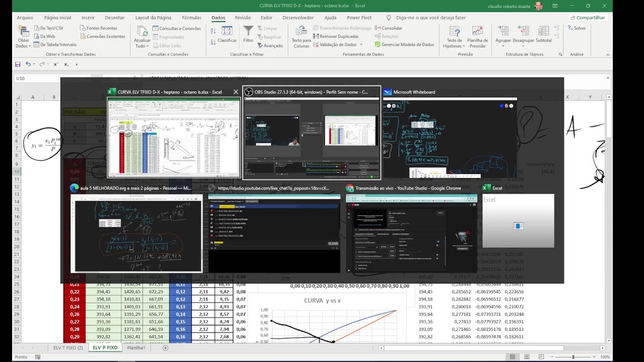Image resolution: width=644 pixels, height=362 pixels.
Task: Insert a Subtotal
Action: pos(543,34)
